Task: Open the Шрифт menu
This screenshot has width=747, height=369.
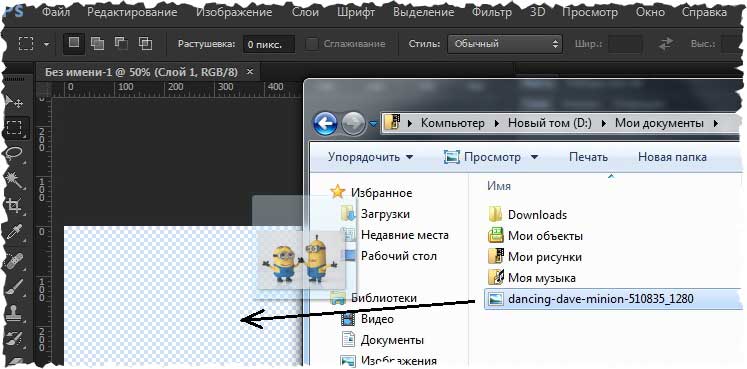Action: click(356, 12)
